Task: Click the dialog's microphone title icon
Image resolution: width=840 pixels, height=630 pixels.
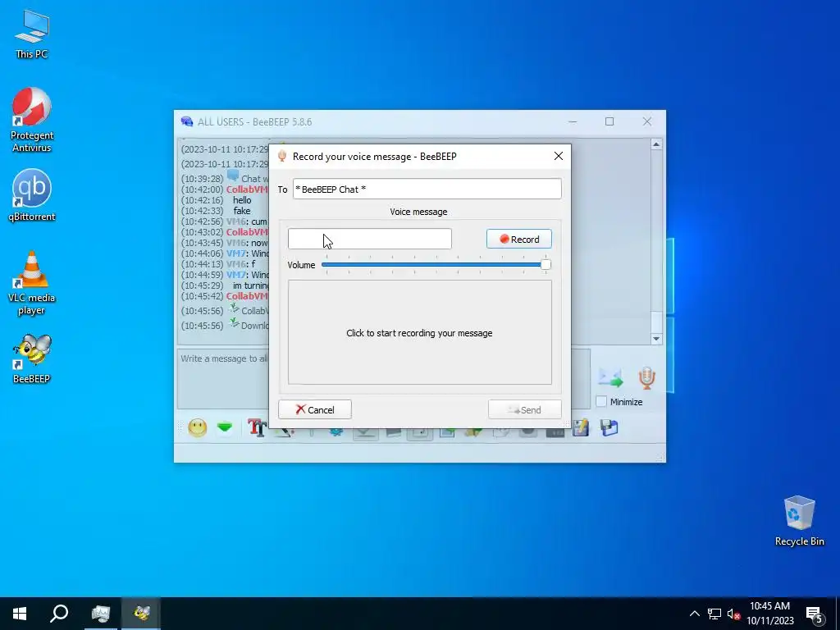Action: [282, 156]
